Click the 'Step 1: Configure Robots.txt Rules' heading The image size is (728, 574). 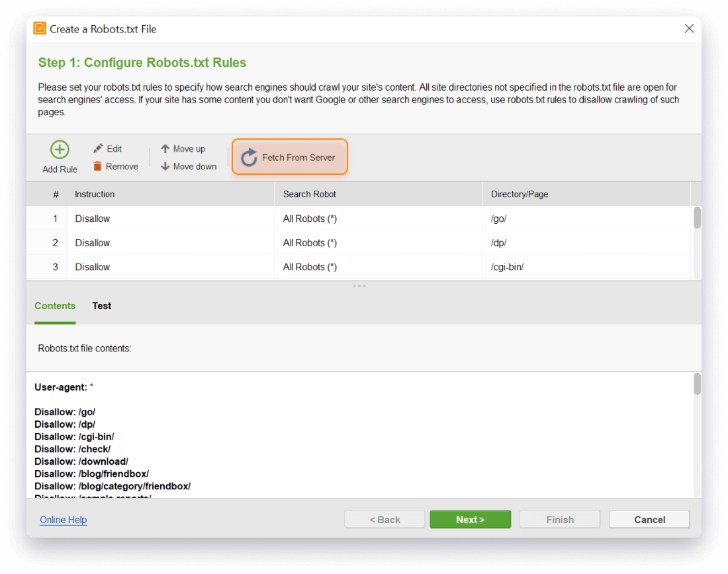[142, 62]
